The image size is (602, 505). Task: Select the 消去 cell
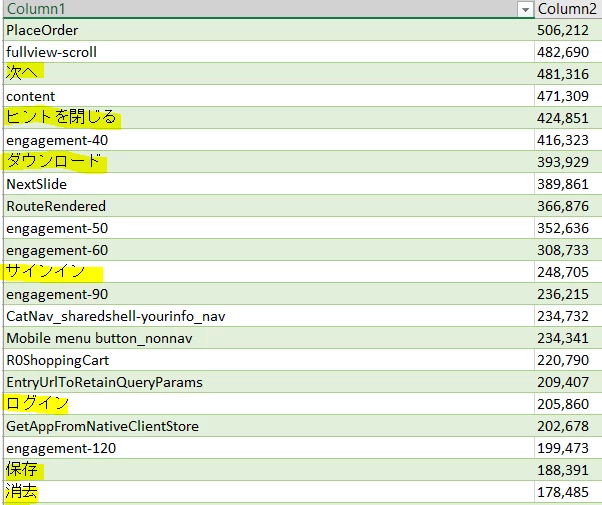269,492
